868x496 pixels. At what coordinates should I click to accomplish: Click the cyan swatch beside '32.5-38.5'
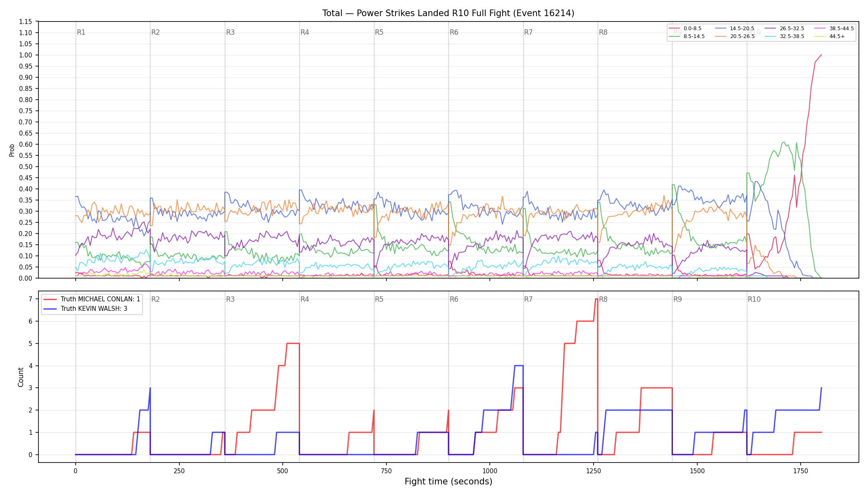click(770, 36)
